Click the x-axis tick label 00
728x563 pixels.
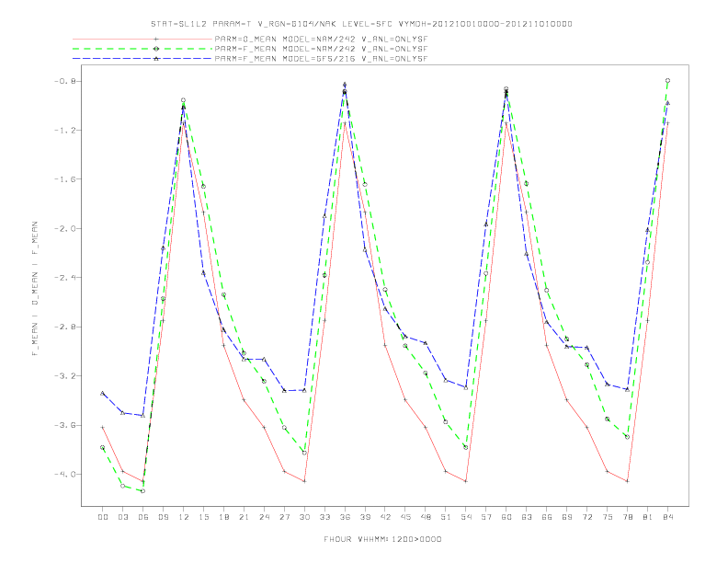(x=103, y=517)
